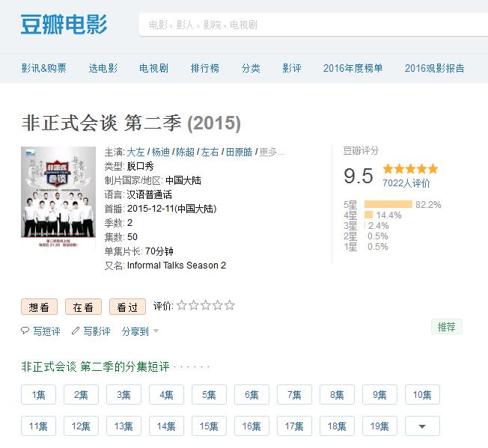
Task: Expand the cast list with 更多...
Action: pos(272,152)
